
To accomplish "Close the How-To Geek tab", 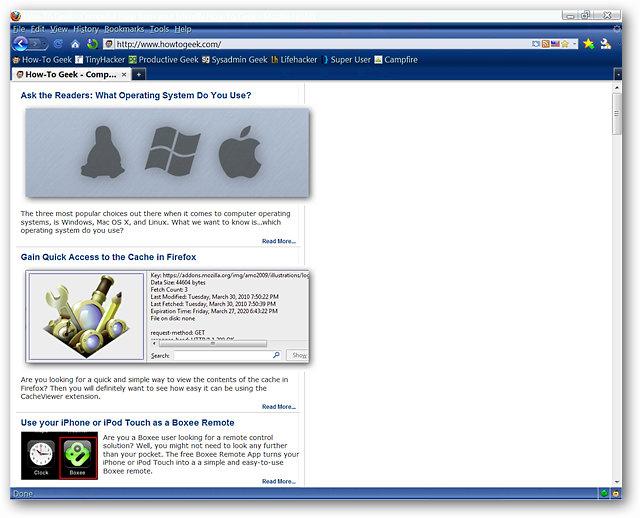I will pyautogui.click(x=124, y=74).
